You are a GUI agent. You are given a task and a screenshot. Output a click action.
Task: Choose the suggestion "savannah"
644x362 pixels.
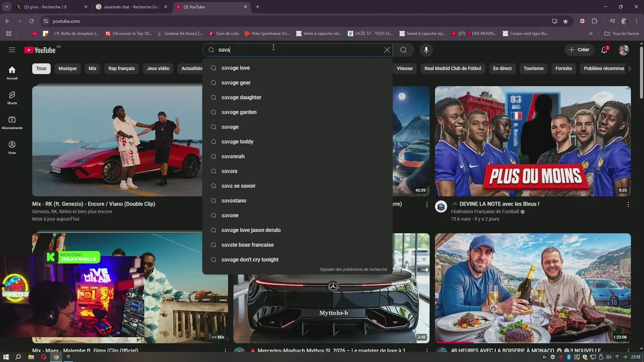[x=297, y=156]
